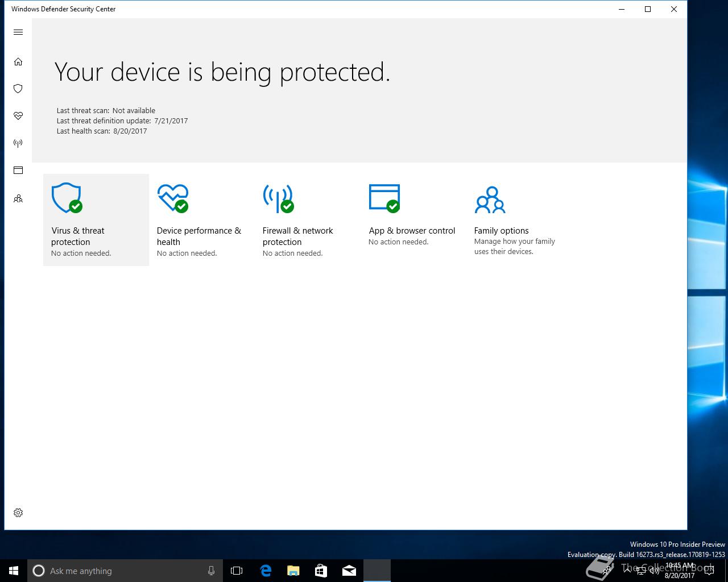Click the volume icon in system tray

click(x=655, y=571)
